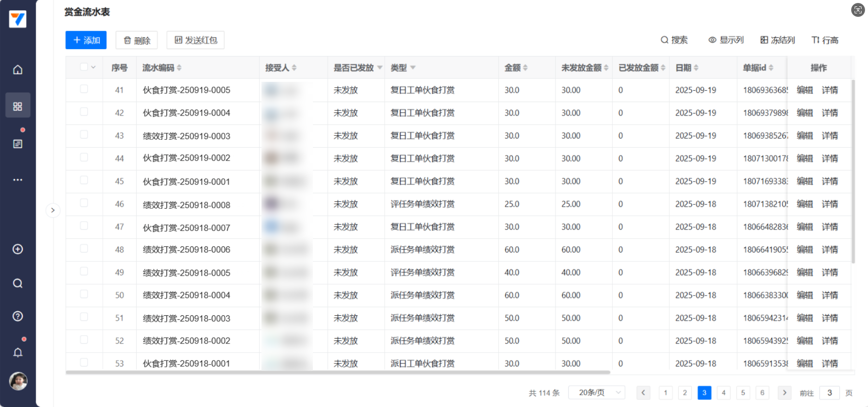Open the 是否已发放 column filter dropdown
Viewport: 868px width, 407px height.
pos(380,67)
